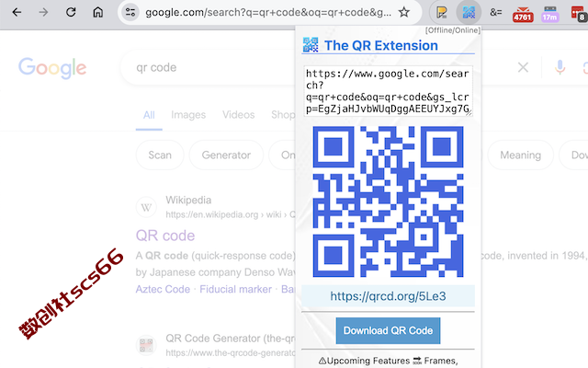Switch to the Images search tab
This screenshot has height=368, width=588.
(x=188, y=115)
